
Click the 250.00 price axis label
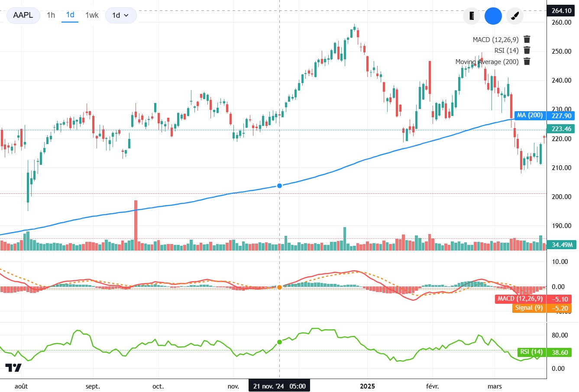tap(561, 51)
